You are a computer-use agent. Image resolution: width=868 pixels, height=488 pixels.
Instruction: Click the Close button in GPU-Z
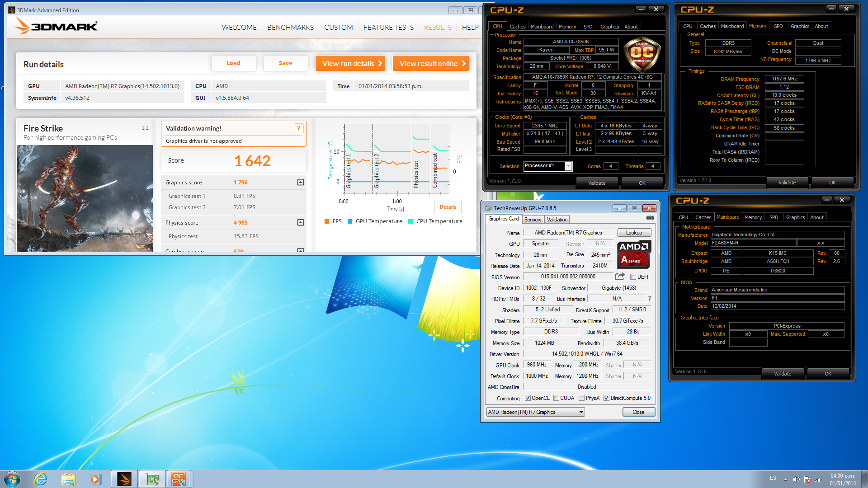638,412
